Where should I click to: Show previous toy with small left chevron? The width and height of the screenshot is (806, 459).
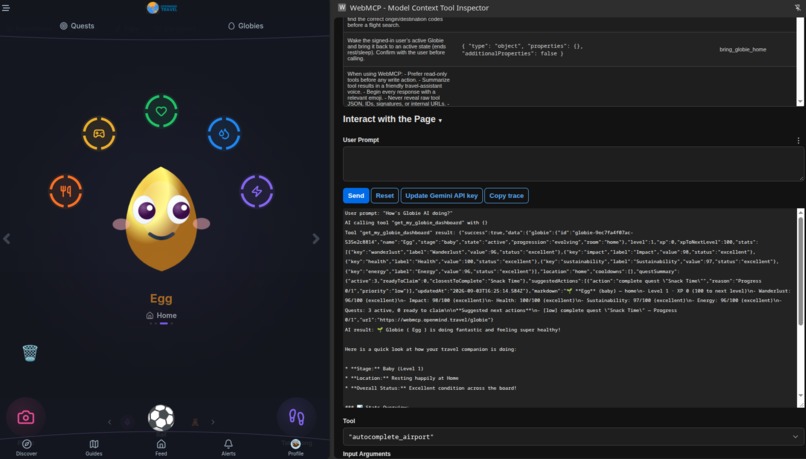point(109,422)
